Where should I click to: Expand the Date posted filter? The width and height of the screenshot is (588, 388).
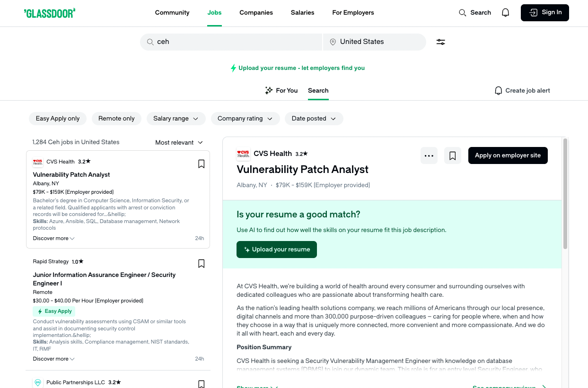tap(314, 118)
